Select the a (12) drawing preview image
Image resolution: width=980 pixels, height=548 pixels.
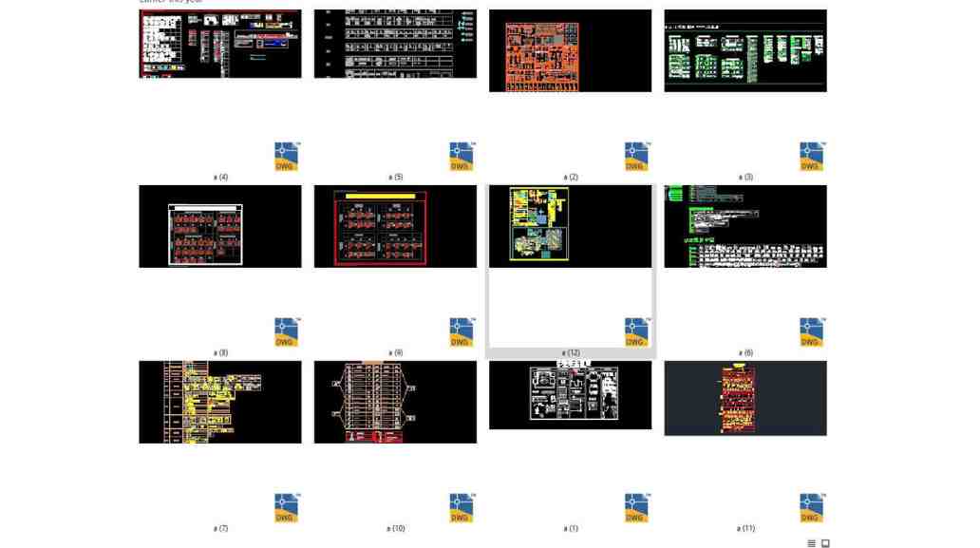coord(570,226)
